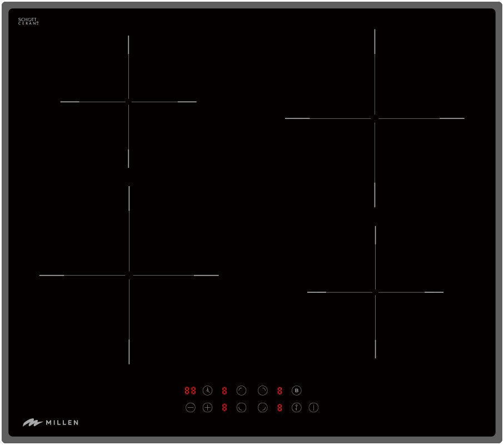Click the MILLEN brand logo
Image resolution: width=504 pixels, height=445 pixels.
[x=51, y=422]
